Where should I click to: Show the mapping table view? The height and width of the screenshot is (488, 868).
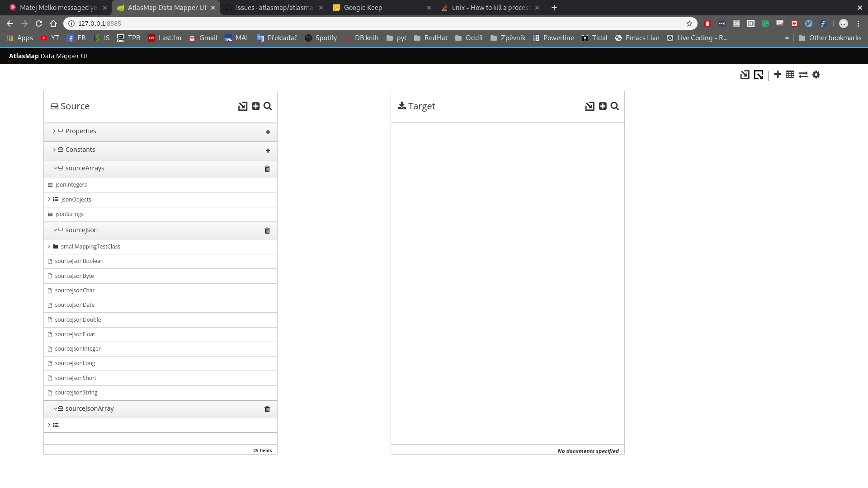pos(790,75)
